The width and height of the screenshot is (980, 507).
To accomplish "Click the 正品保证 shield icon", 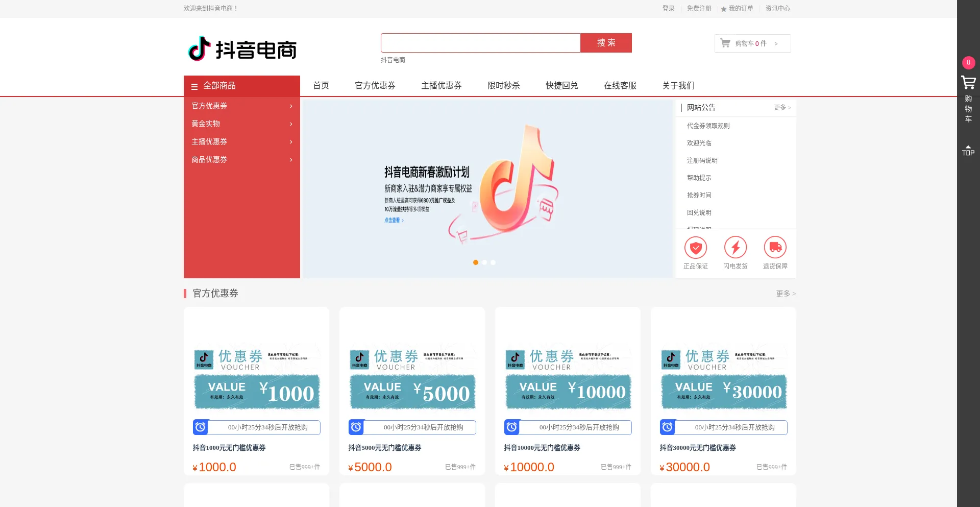I will [696, 248].
